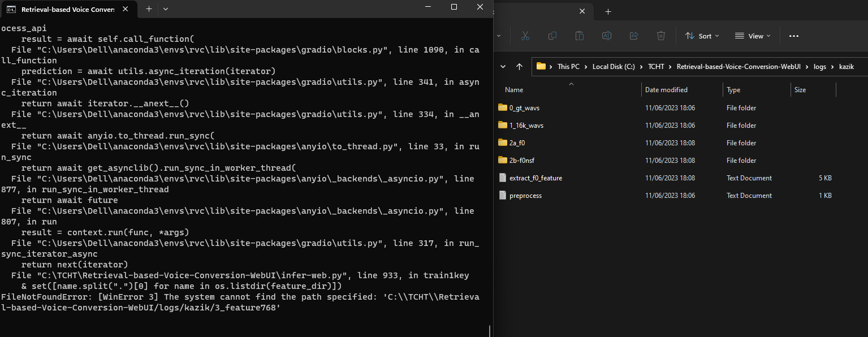Select the Retrieval-based Voice Conversion terminal tab
The image size is (868, 337).
point(68,9)
